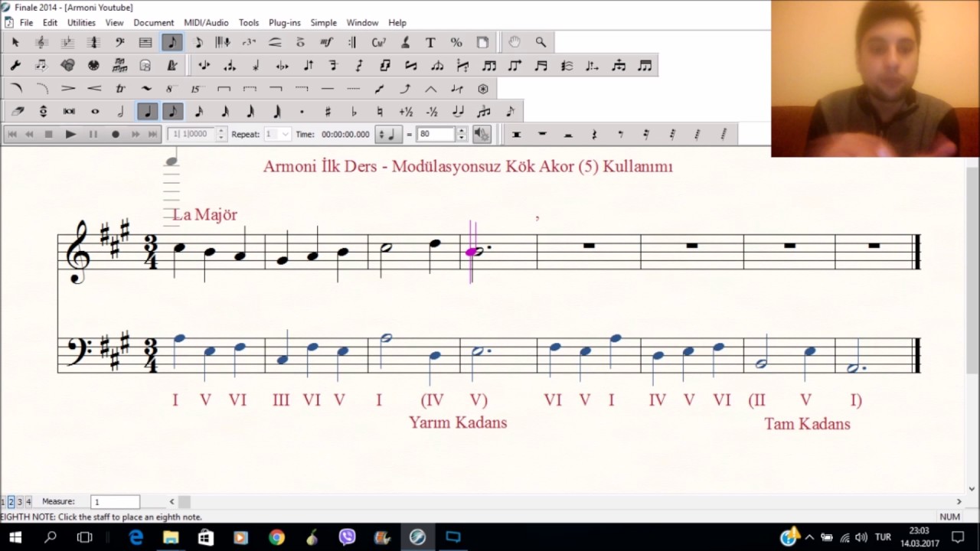
Task: Open the tempo note value dropdown
Action: [x=390, y=134]
